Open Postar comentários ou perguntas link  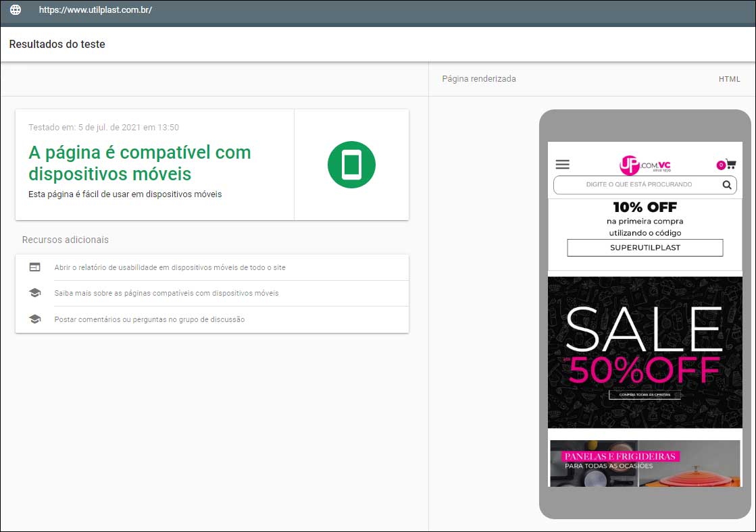[149, 319]
